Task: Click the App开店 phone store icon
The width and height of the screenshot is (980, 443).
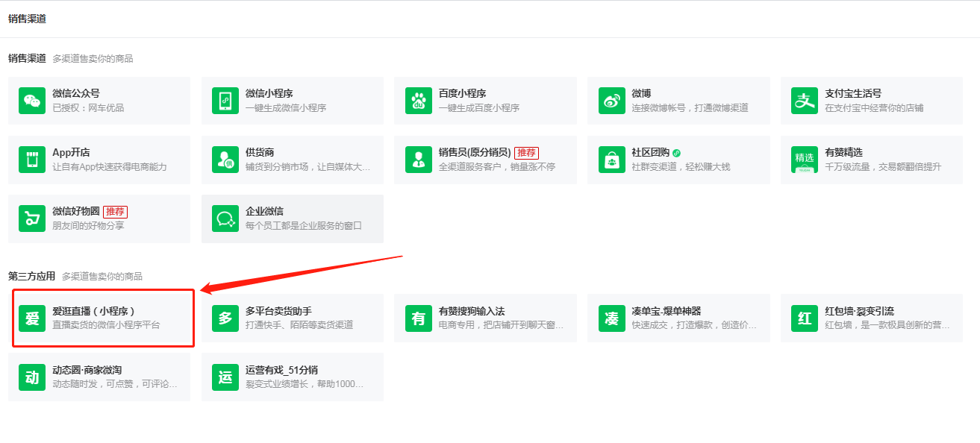Action: (x=32, y=160)
